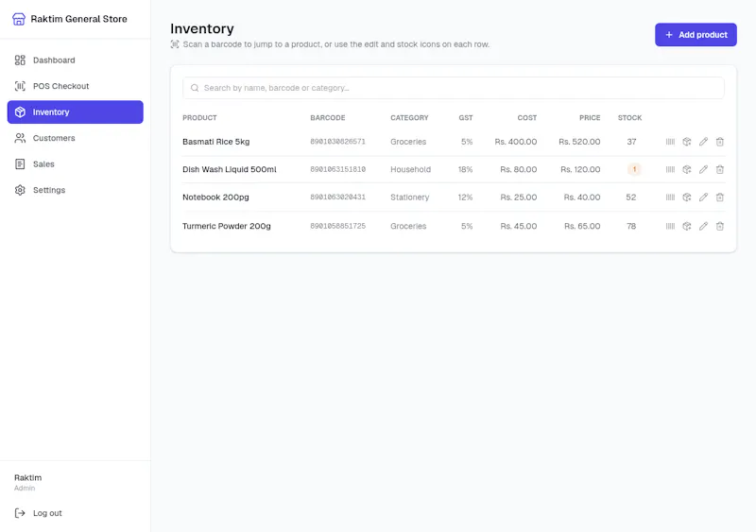Show barcode for Dish Wash Liquid 500ml
Screen dimensions: 756x532
(670, 170)
